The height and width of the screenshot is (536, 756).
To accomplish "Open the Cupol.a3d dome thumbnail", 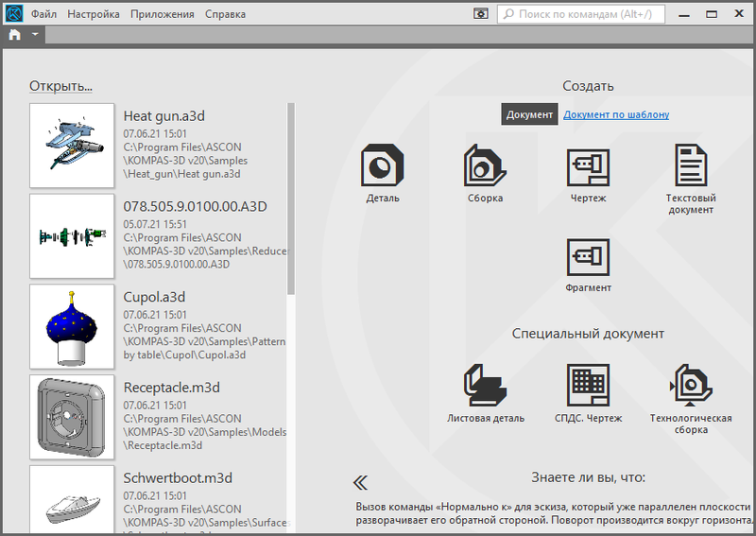I will [x=72, y=327].
